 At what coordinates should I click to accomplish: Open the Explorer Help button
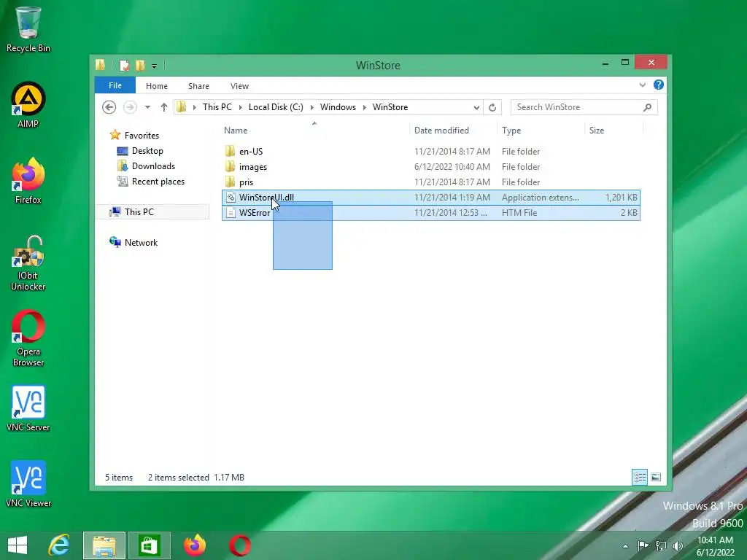click(x=659, y=85)
